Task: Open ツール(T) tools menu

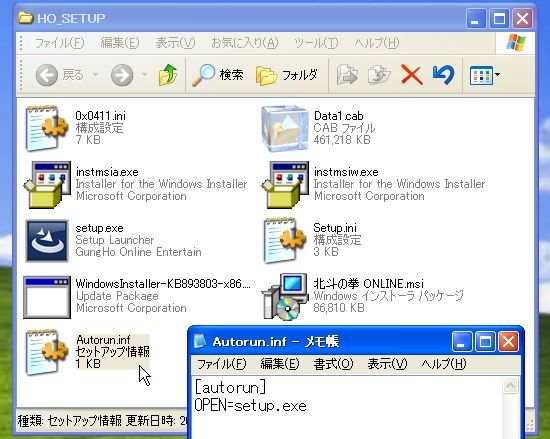Action: coord(316,43)
